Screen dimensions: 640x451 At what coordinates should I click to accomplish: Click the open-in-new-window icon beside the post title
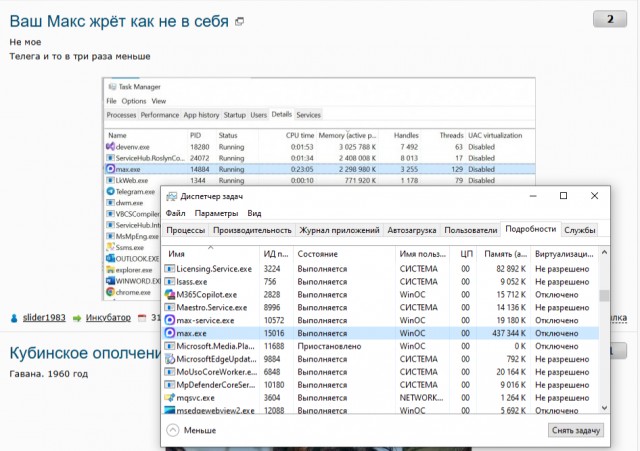pyautogui.click(x=240, y=22)
